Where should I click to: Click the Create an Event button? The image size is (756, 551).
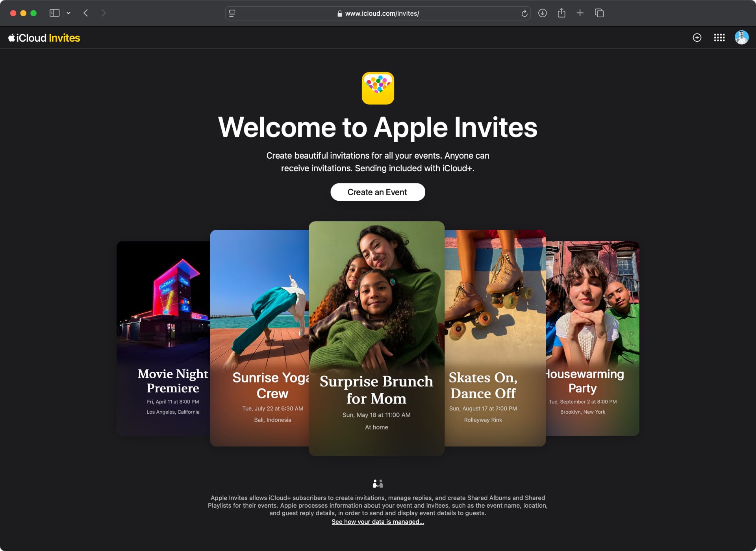tap(378, 192)
